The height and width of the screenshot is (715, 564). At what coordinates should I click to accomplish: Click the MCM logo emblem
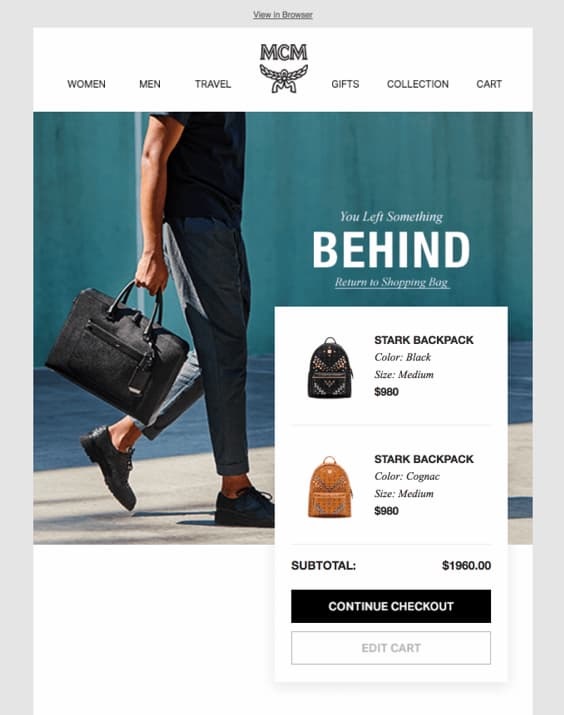coord(284,68)
